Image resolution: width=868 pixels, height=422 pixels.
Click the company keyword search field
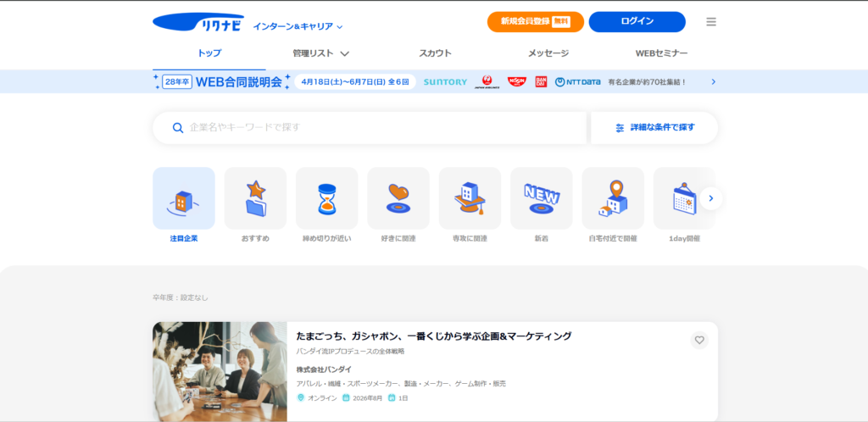[373, 128]
